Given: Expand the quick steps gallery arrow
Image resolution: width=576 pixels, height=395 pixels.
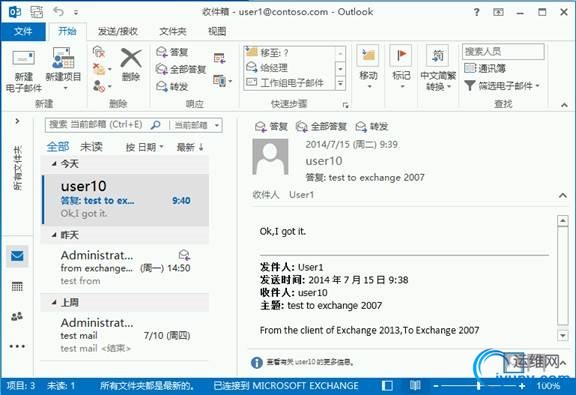Looking at the screenshot, I should 341,83.
